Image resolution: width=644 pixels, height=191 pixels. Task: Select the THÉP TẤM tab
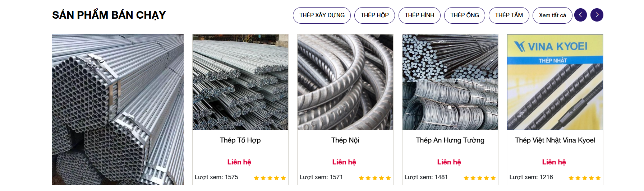pos(509,15)
